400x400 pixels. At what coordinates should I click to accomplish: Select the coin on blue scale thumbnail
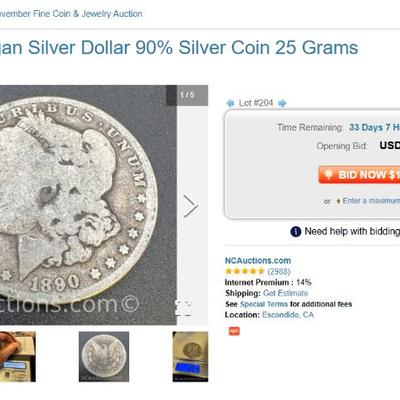coord(190,357)
